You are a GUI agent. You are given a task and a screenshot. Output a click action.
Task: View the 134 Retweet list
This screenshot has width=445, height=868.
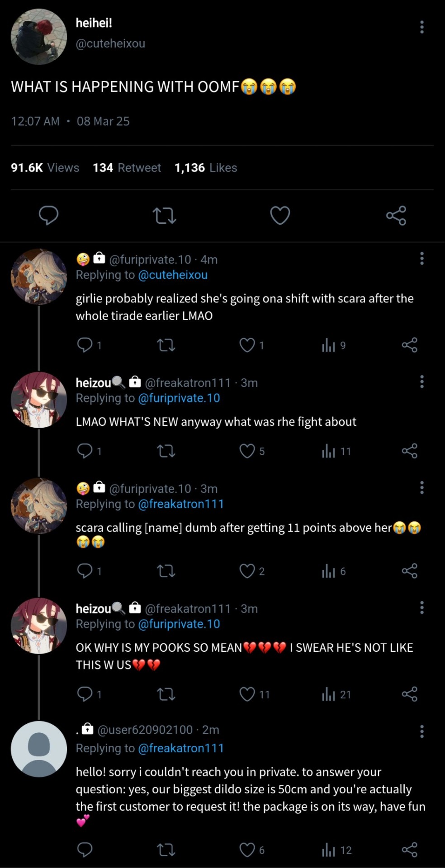coord(127,168)
